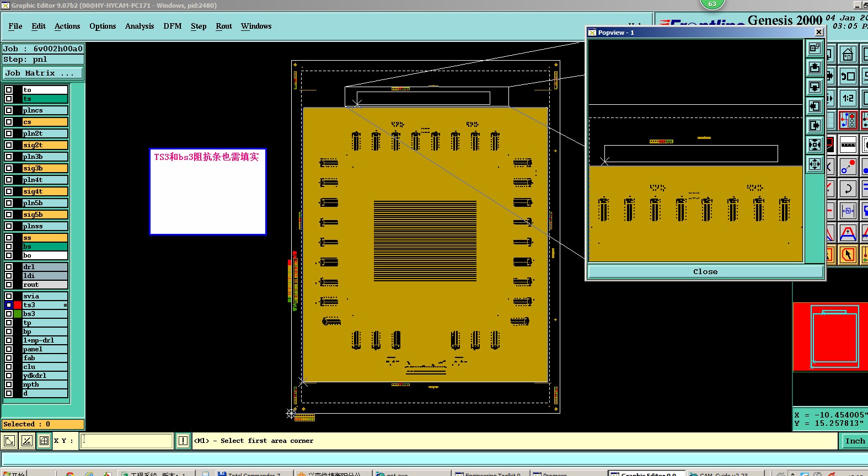868x476 pixels.
Task: Click Popview top overlapping windows icon
Action: [815, 49]
